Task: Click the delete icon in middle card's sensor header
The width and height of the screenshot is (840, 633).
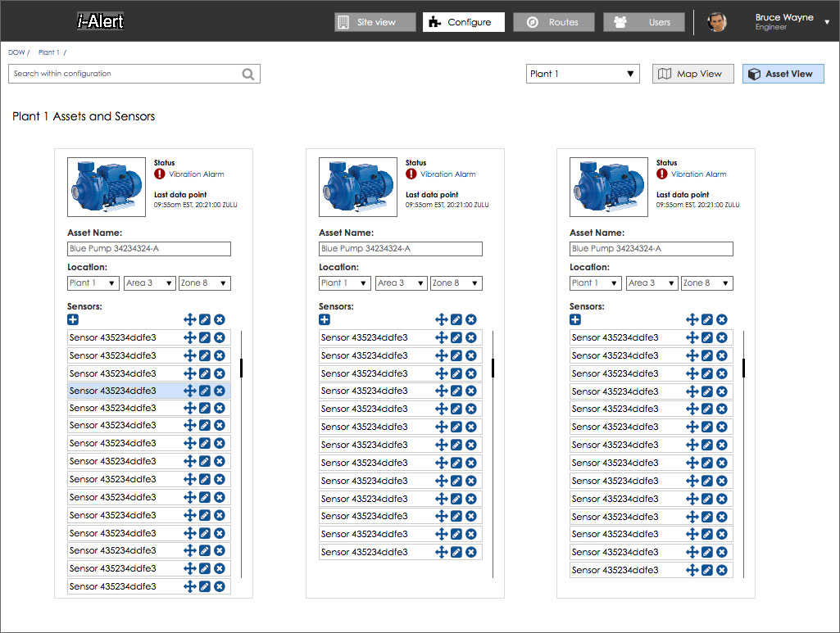Action: click(x=471, y=320)
